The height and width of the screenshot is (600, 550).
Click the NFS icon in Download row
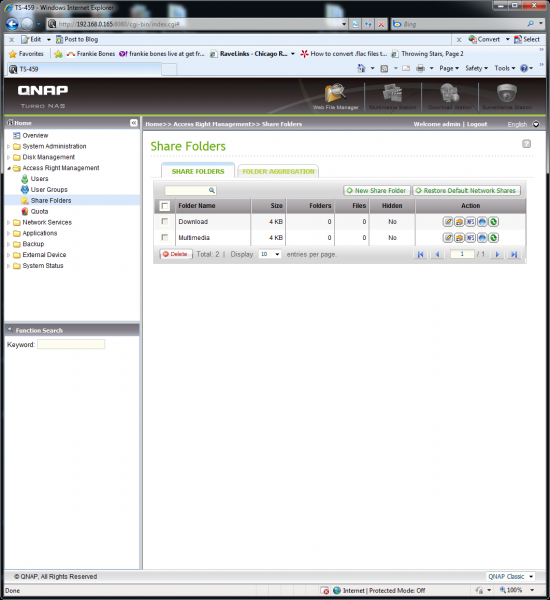pos(471,222)
